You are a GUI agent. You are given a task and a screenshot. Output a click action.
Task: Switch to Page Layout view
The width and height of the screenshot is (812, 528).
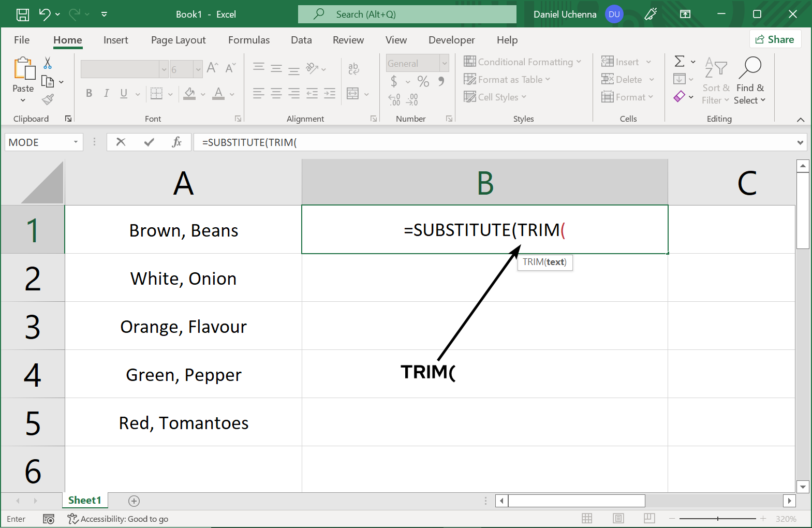pos(618,518)
